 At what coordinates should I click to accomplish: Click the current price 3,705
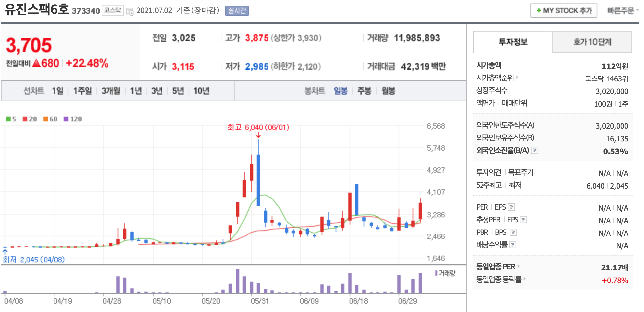pyautogui.click(x=29, y=45)
